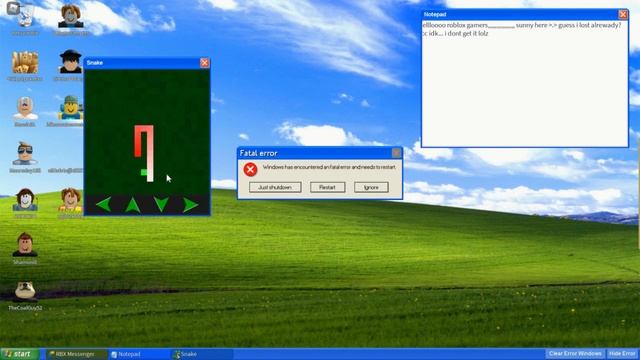Image resolution: width=640 pixels, height=360 pixels.
Task: Click the Just shutdown button
Action: pyautogui.click(x=275, y=187)
